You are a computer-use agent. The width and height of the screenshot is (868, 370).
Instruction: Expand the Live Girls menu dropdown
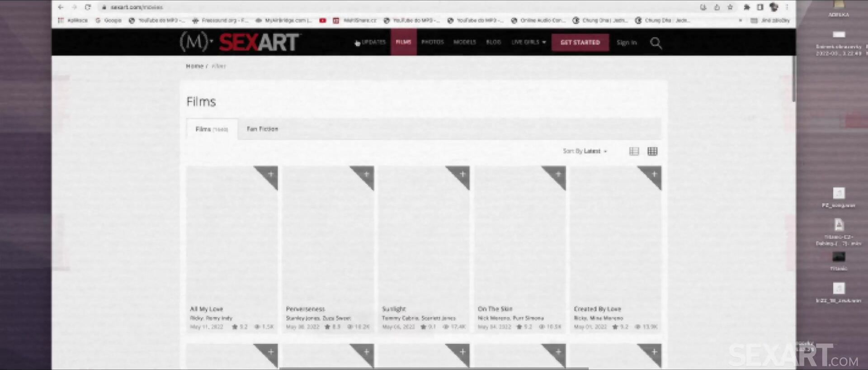point(528,42)
